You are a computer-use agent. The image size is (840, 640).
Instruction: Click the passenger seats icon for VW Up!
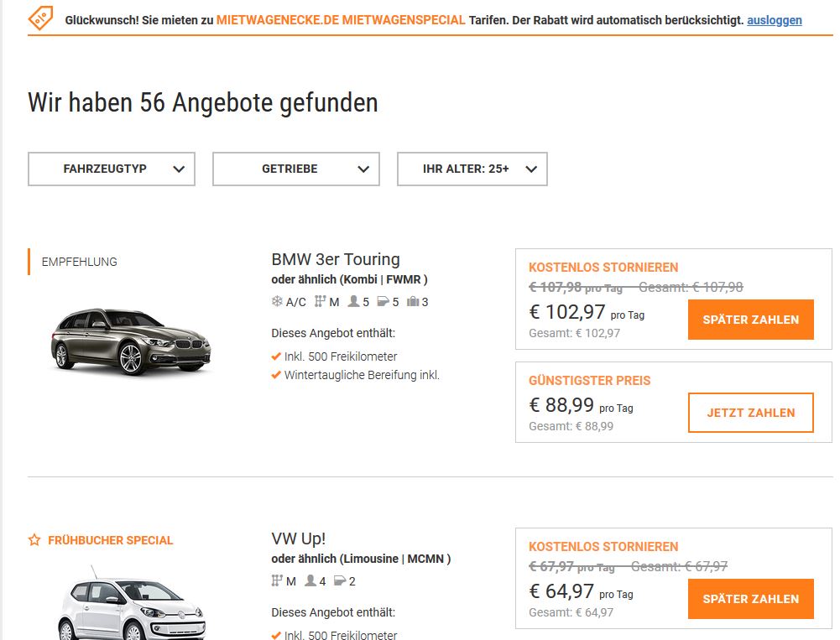point(310,580)
